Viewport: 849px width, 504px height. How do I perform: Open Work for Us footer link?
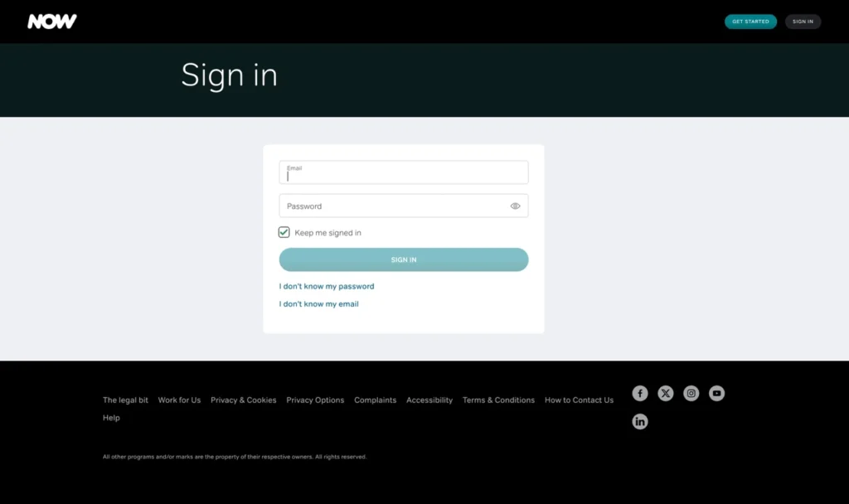(x=179, y=400)
